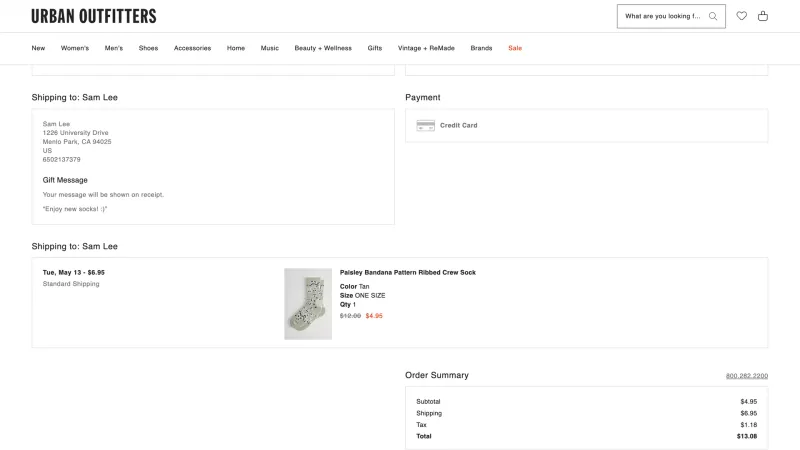Screen dimensions: 800x450
Task: Click the phone number 6502137379
Action: 62,160
